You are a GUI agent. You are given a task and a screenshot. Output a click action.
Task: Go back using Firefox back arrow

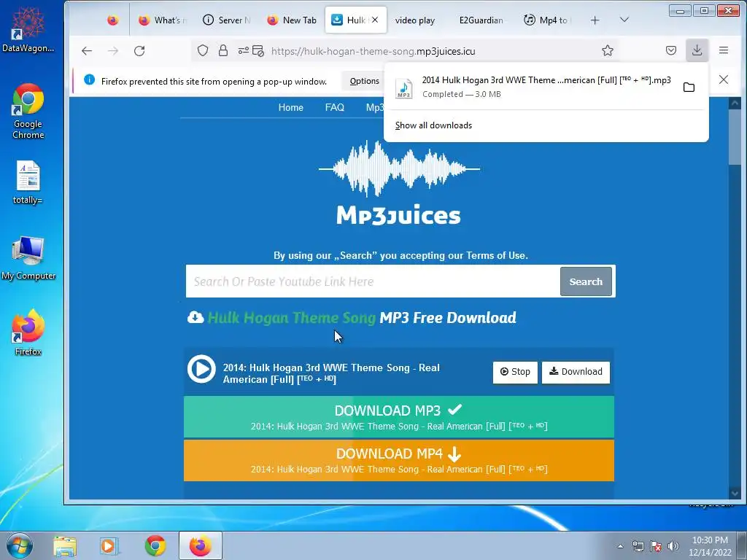[87, 51]
